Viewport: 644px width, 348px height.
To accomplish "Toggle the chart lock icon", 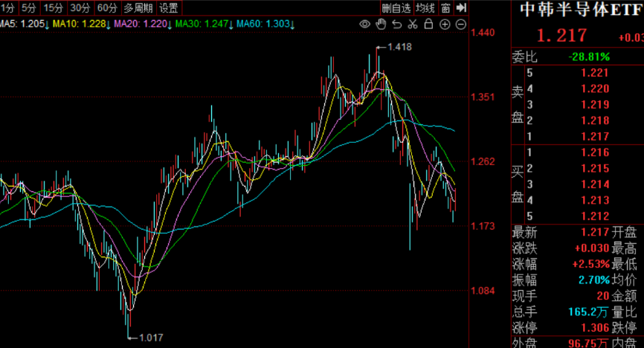I will pyautogui.click(x=428, y=25).
